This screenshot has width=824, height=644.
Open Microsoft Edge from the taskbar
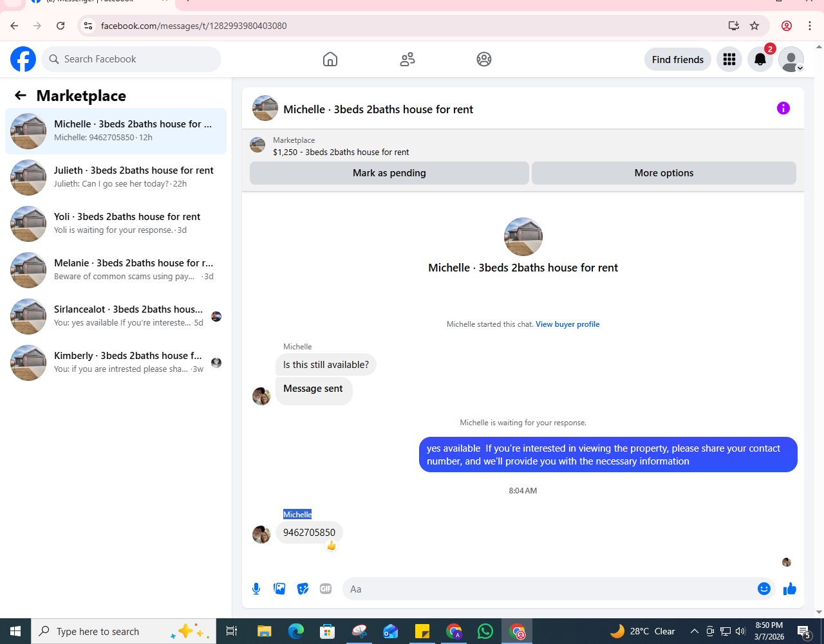(x=296, y=631)
